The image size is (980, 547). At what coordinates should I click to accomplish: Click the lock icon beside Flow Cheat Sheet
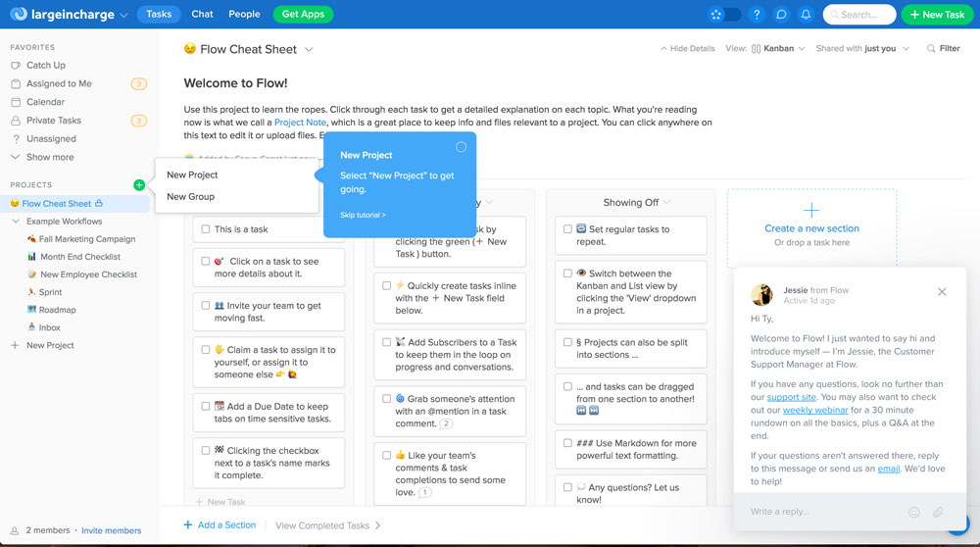(99, 203)
